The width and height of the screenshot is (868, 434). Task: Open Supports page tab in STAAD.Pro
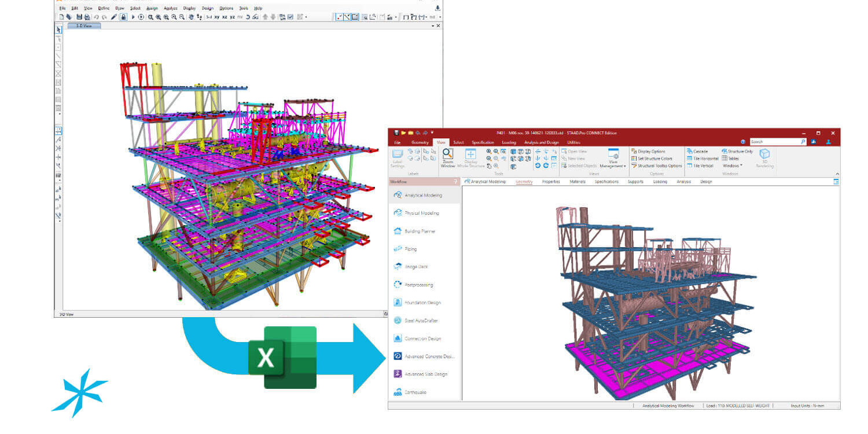click(635, 182)
